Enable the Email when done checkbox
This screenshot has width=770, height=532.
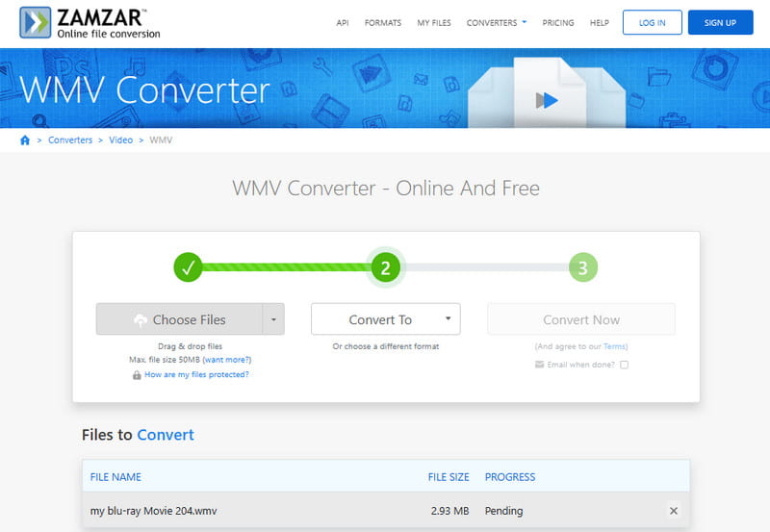pyautogui.click(x=625, y=365)
